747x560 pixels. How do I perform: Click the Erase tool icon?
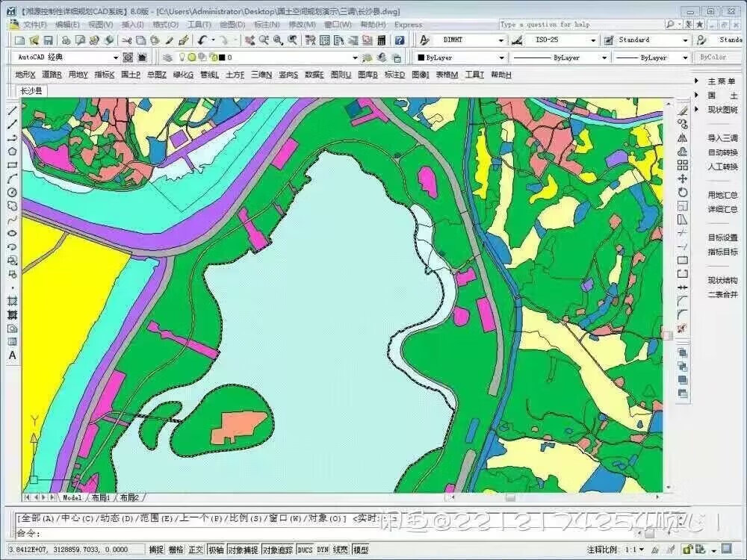click(x=683, y=111)
